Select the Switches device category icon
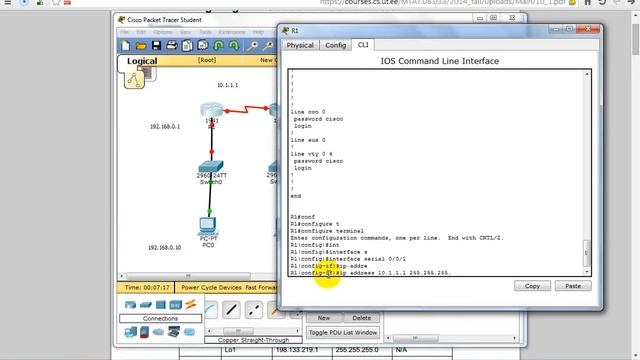The image size is (640, 360). (146, 304)
